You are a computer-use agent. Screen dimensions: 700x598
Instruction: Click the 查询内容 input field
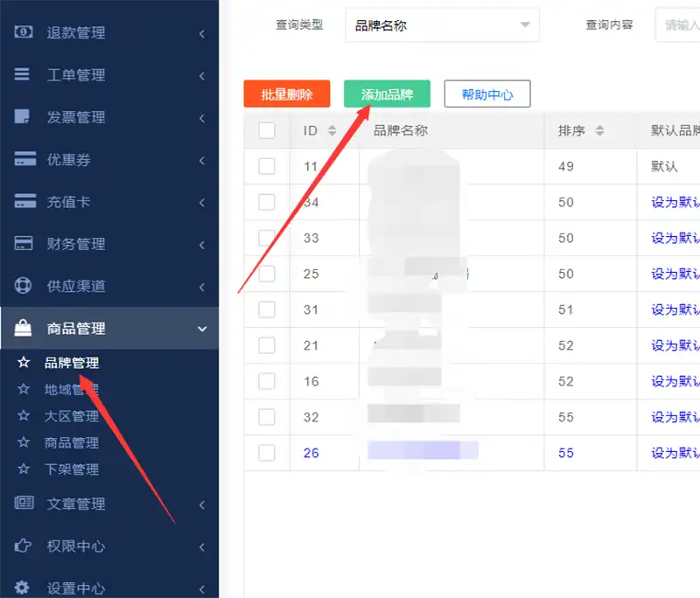click(x=677, y=25)
